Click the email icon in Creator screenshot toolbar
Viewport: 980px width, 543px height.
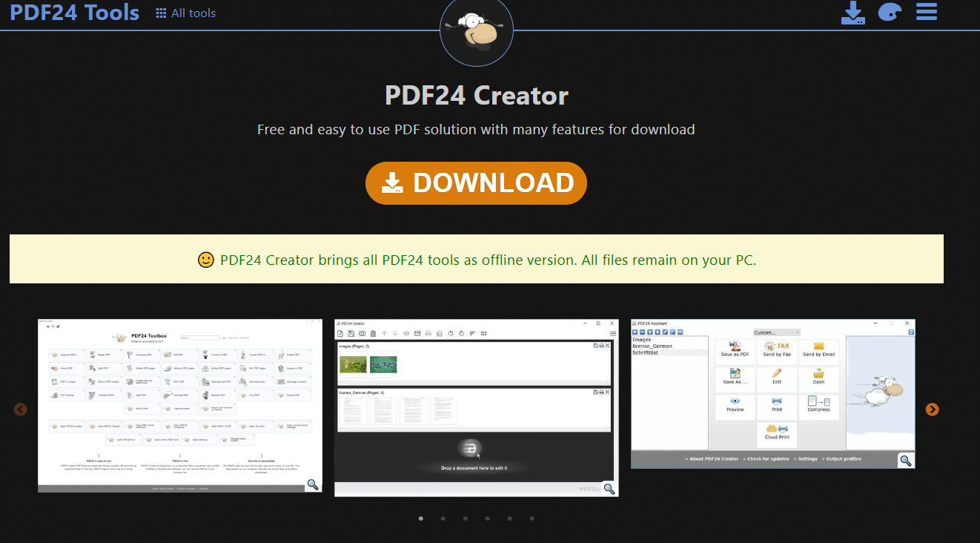[x=417, y=334]
